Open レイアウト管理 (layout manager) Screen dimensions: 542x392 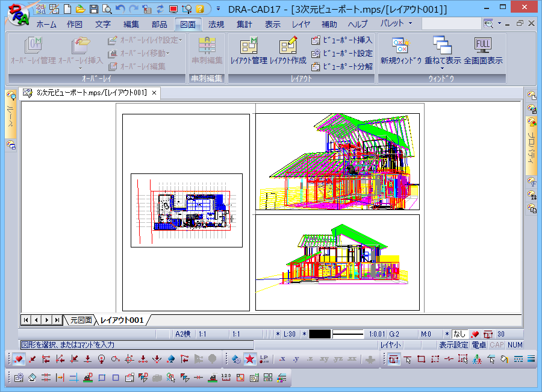pos(249,51)
